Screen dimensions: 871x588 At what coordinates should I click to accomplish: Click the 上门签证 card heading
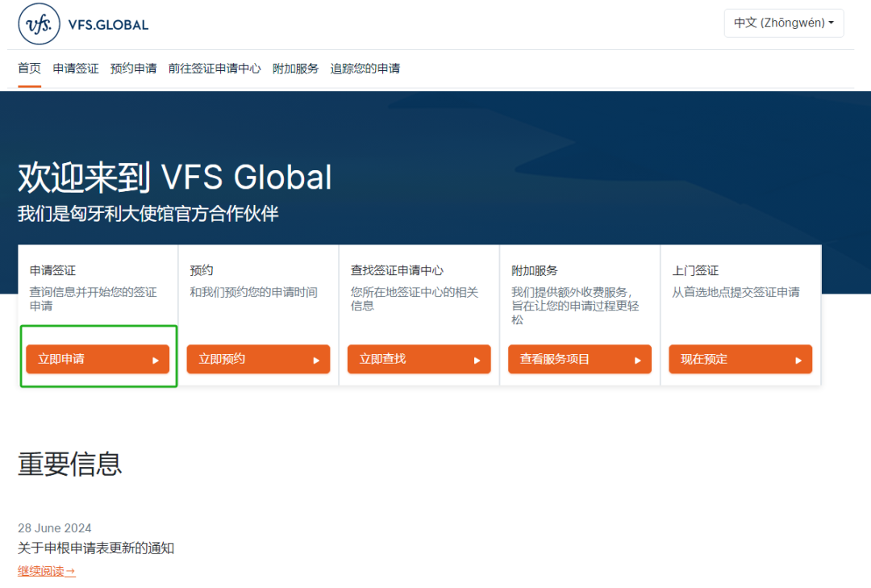(x=695, y=271)
